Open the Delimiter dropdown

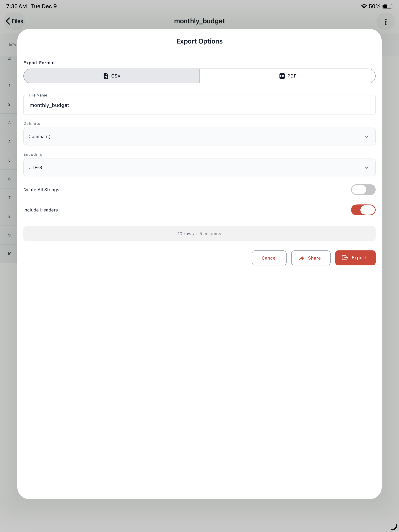pos(199,137)
